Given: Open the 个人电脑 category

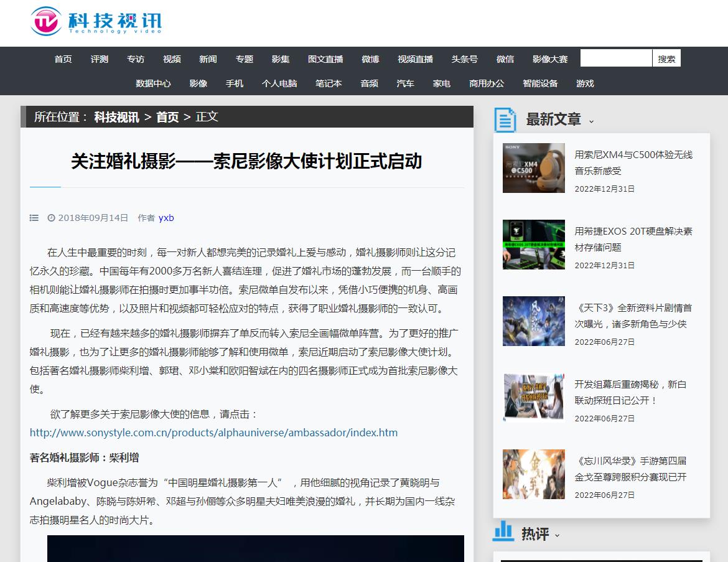Looking at the screenshot, I should [x=279, y=83].
